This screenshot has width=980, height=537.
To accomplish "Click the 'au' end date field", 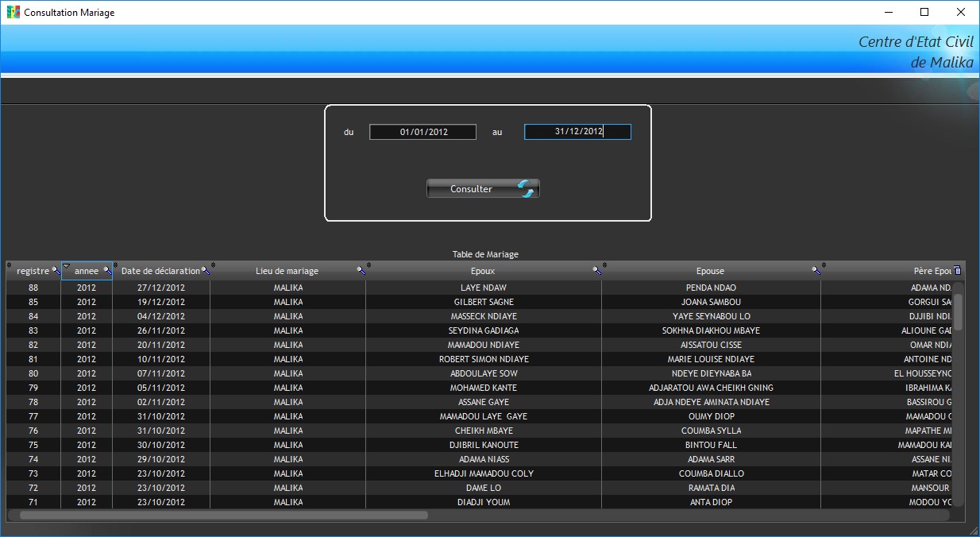I will [577, 132].
